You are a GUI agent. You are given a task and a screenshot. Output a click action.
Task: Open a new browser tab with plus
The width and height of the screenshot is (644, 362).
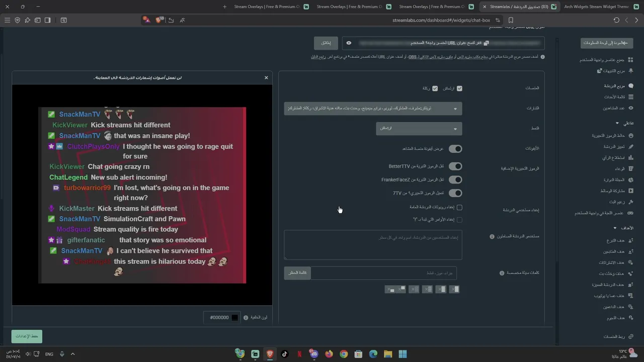click(x=224, y=7)
